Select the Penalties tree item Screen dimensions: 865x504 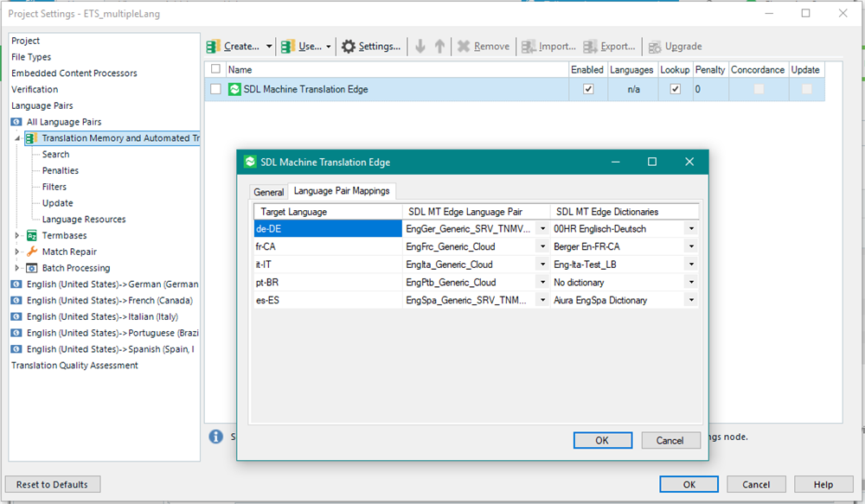pyautogui.click(x=61, y=171)
